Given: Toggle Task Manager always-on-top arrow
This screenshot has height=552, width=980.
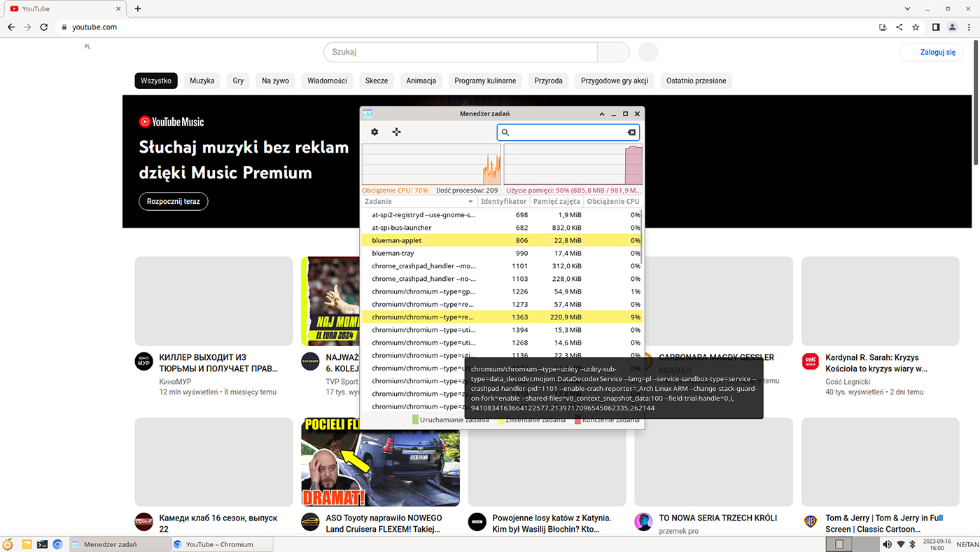Looking at the screenshot, I should click(602, 113).
